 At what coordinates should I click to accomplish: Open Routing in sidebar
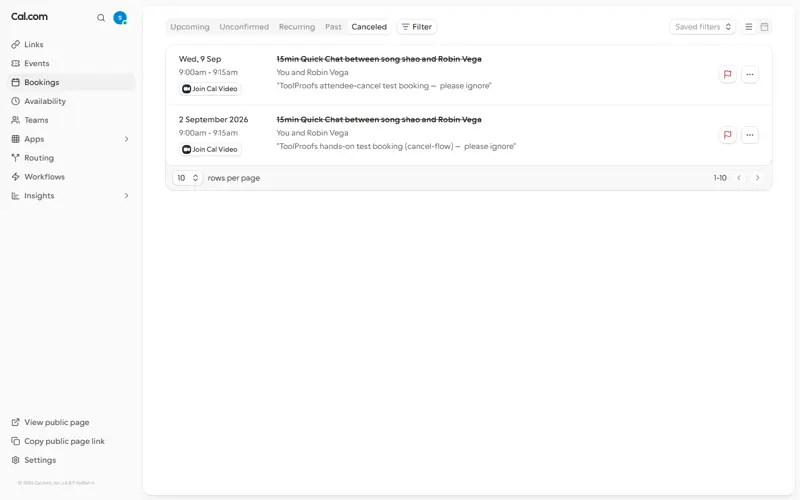coord(71,158)
